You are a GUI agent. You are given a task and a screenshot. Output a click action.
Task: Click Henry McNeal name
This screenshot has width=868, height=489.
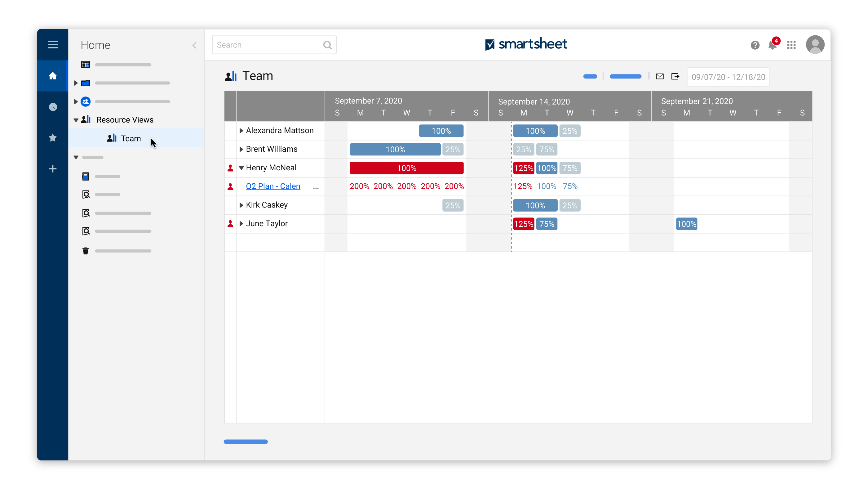coord(271,168)
